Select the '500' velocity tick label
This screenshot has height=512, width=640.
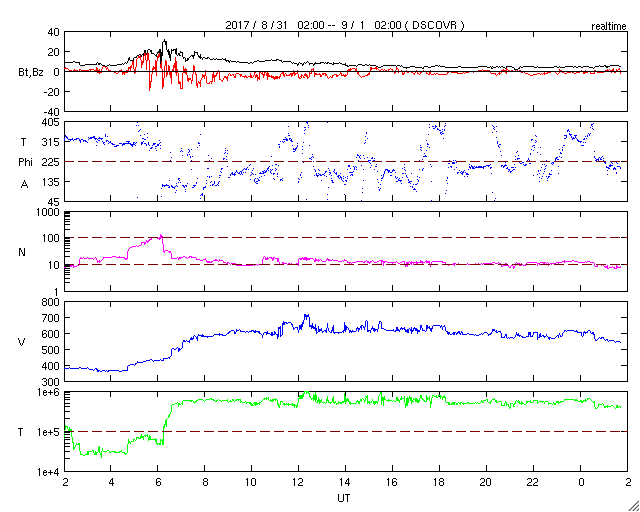click(52, 350)
